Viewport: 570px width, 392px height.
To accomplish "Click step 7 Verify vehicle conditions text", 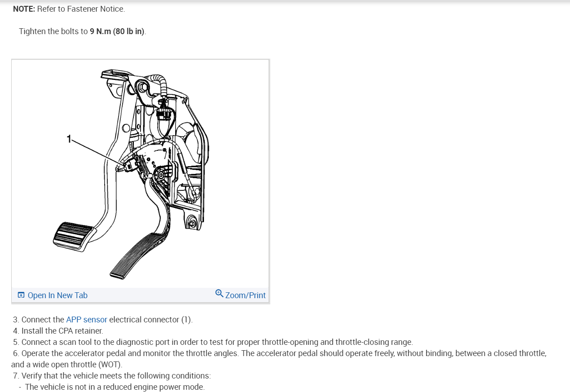I will (x=112, y=376).
